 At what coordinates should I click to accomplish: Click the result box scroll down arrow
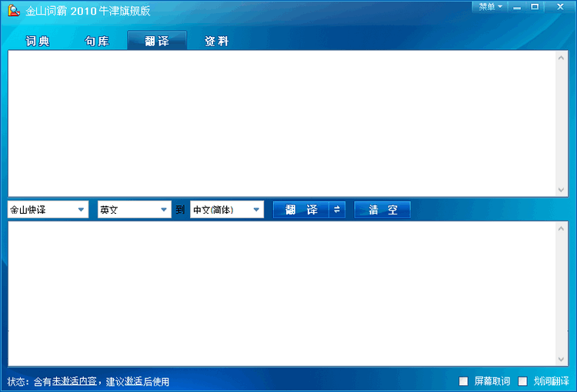point(561,359)
